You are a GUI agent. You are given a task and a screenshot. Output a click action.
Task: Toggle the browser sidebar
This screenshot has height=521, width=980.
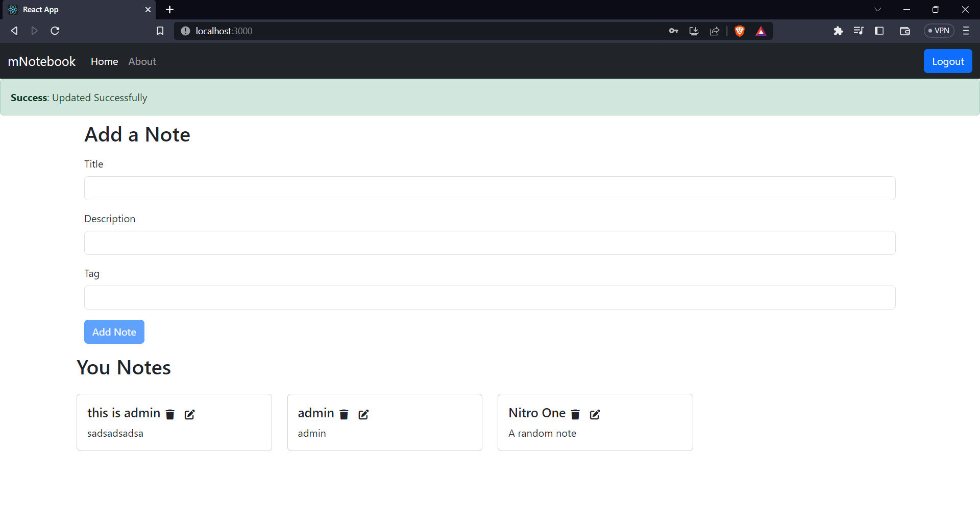pos(879,31)
